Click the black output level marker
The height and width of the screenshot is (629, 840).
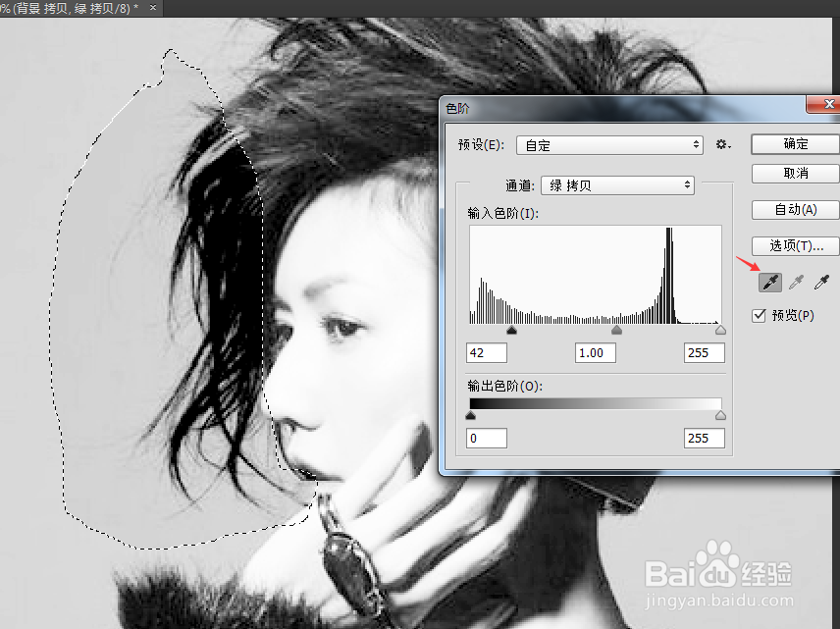(470, 414)
